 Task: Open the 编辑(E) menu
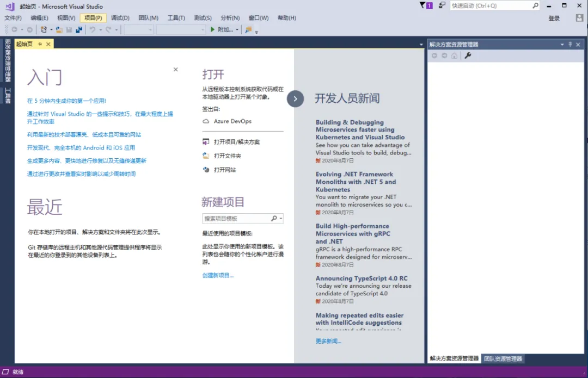coord(39,17)
